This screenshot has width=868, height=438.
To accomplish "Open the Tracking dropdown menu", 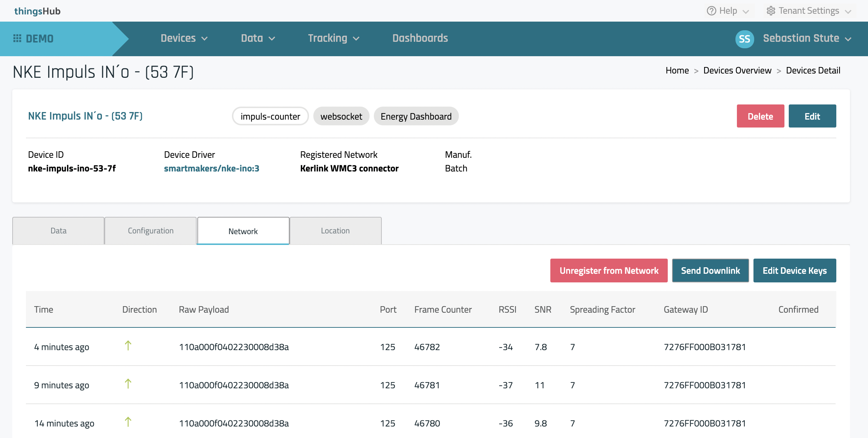I will click(334, 38).
